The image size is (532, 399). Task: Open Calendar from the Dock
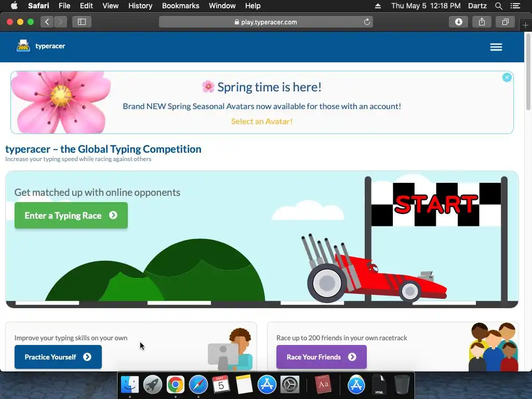(221, 385)
